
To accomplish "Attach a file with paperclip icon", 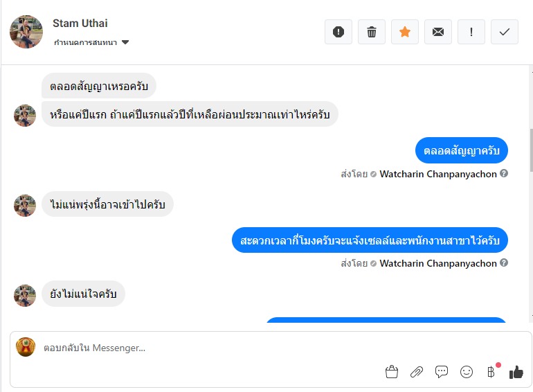I will coord(417,372).
